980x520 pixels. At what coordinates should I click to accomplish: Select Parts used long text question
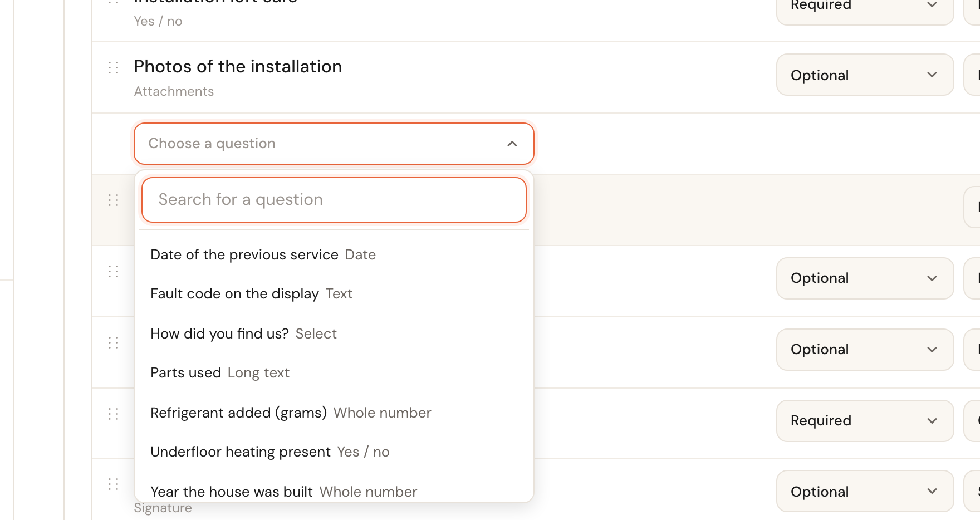pos(334,372)
